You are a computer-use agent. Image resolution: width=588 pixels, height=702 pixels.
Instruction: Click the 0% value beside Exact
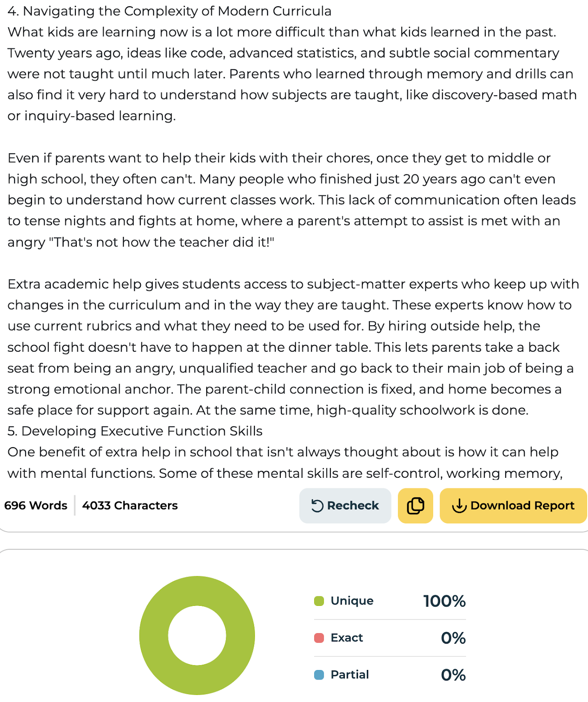[x=453, y=638]
